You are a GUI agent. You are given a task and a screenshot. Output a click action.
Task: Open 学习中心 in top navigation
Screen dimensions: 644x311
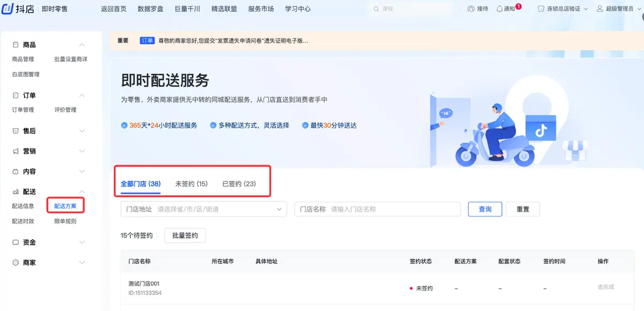(298, 9)
